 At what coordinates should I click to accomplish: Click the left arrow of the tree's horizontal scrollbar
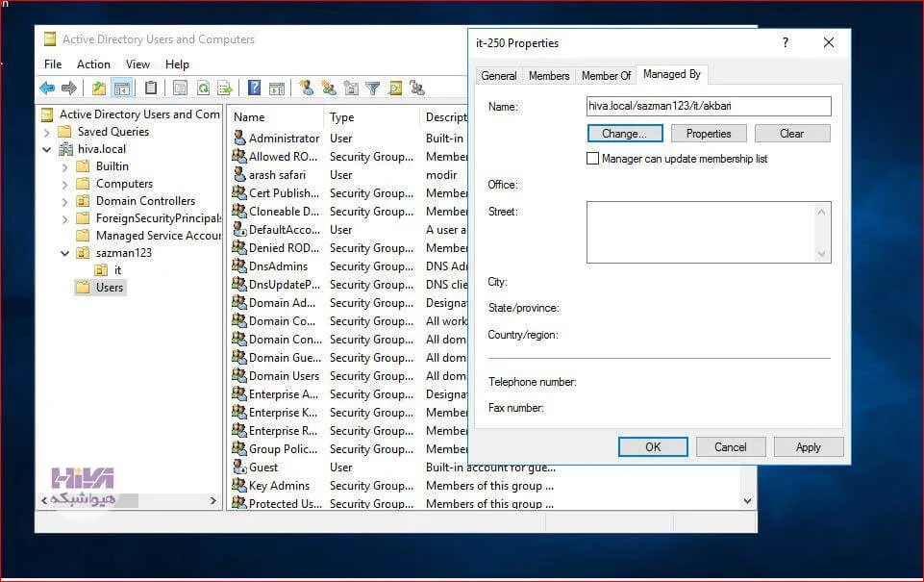click(44, 500)
